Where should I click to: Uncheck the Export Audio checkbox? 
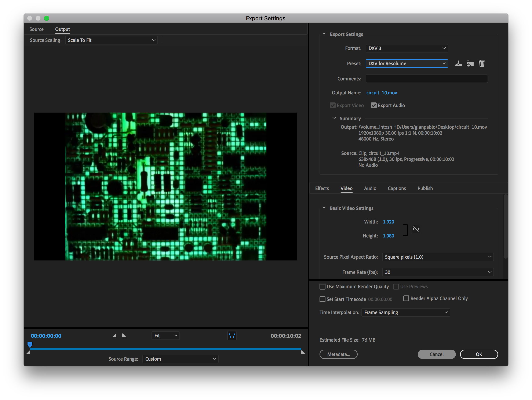[374, 106]
